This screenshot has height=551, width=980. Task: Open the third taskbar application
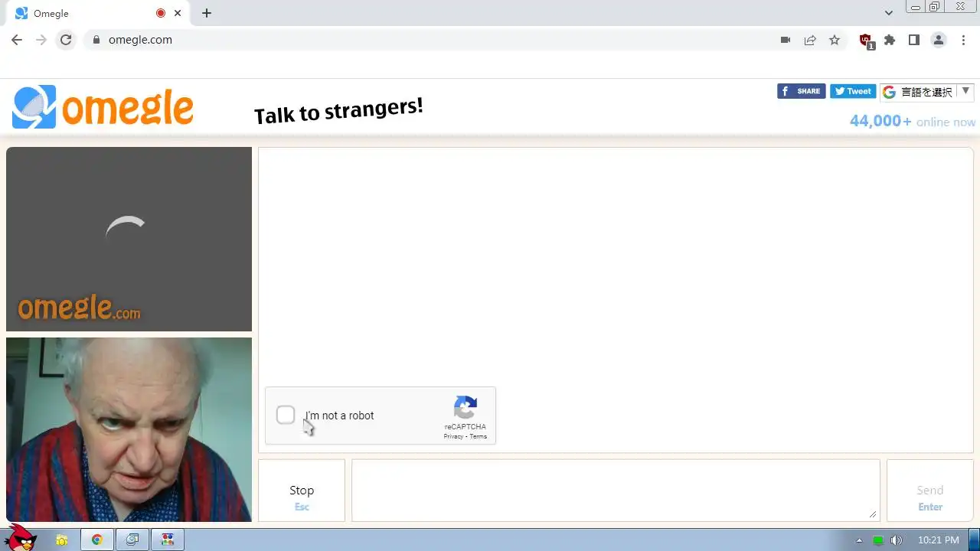point(132,540)
